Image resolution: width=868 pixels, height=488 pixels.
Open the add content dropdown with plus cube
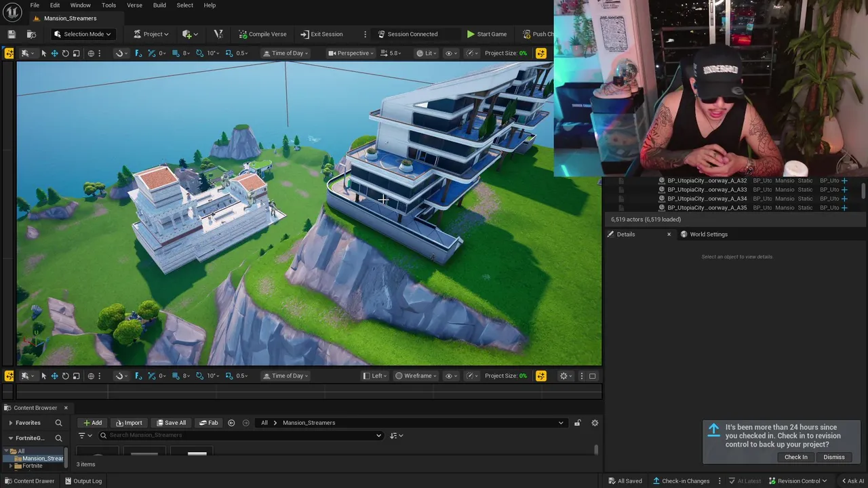tap(189, 34)
